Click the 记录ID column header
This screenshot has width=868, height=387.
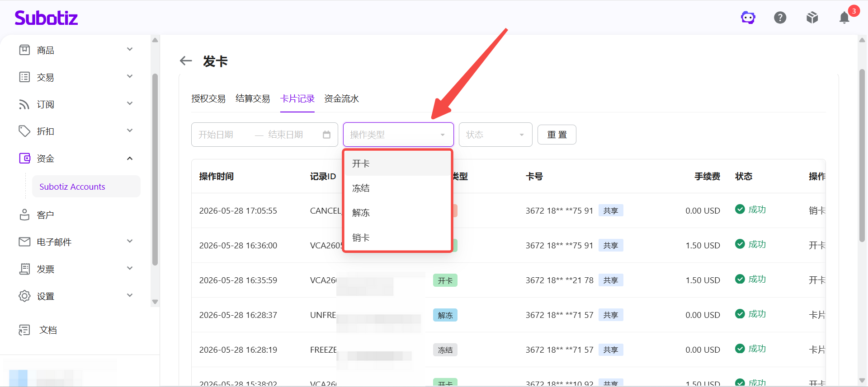323,176
